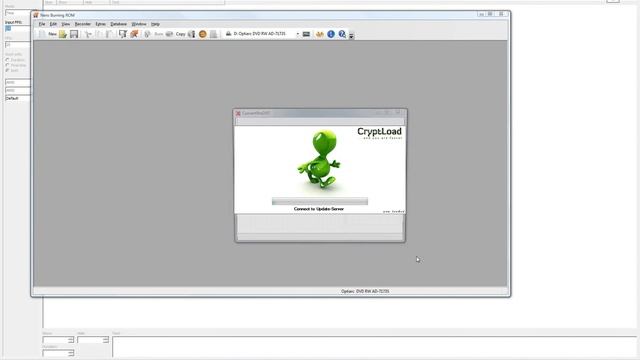Click the blue info circle icon

(x=331, y=34)
